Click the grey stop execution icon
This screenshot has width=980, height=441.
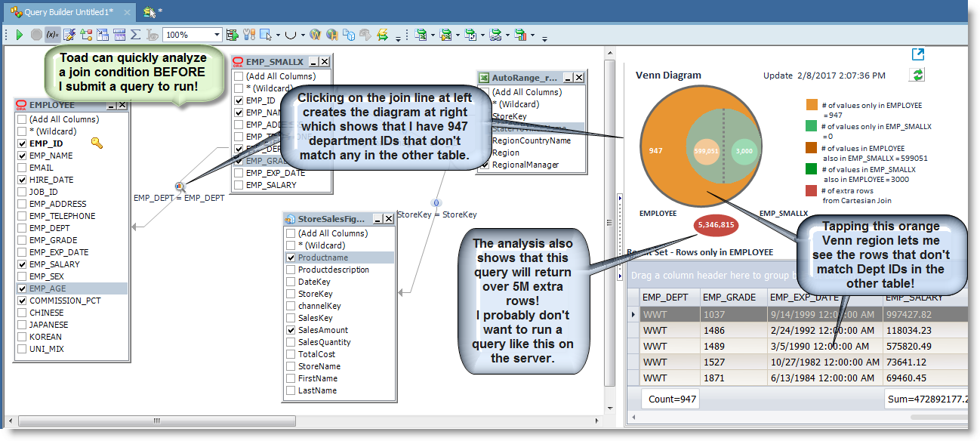click(x=36, y=35)
